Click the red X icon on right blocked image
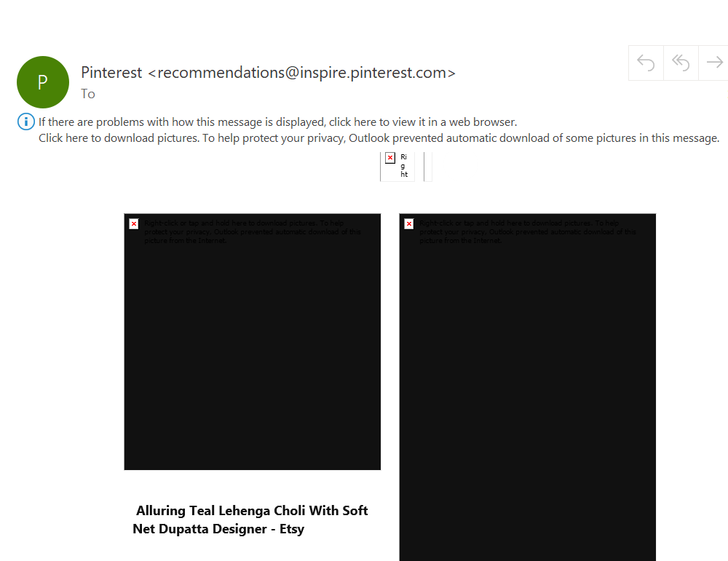 click(x=409, y=224)
